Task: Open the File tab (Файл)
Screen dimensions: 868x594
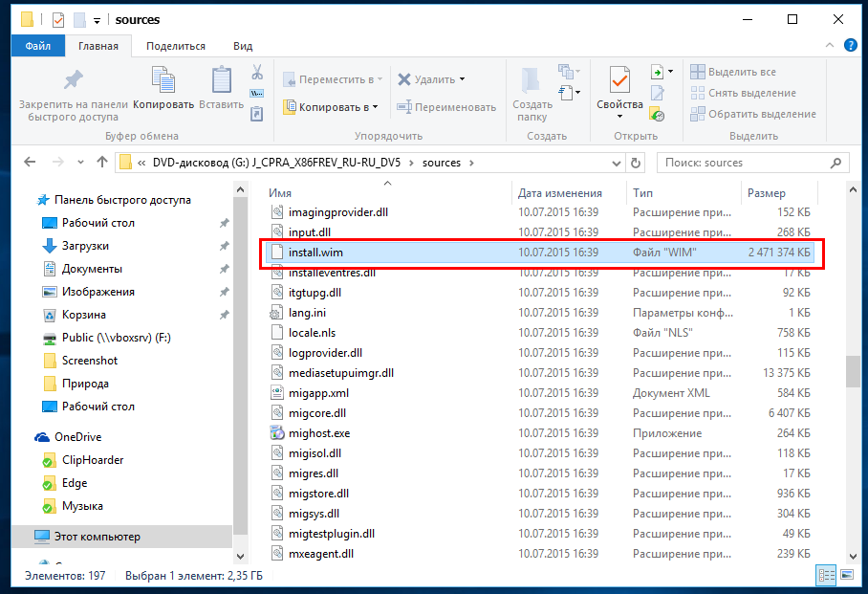Action: 38,45
